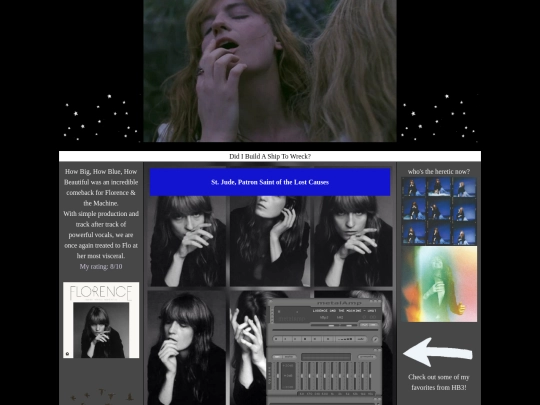Click the 6k equalizer band slider
Image resolution: width=540 pixels, height=405 pixels.
coord(347,376)
